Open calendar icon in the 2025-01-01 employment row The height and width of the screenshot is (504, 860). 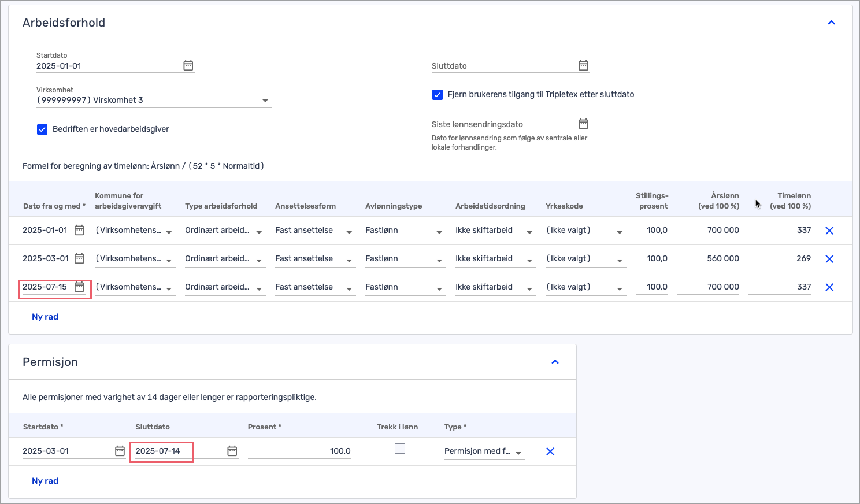pos(80,230)
